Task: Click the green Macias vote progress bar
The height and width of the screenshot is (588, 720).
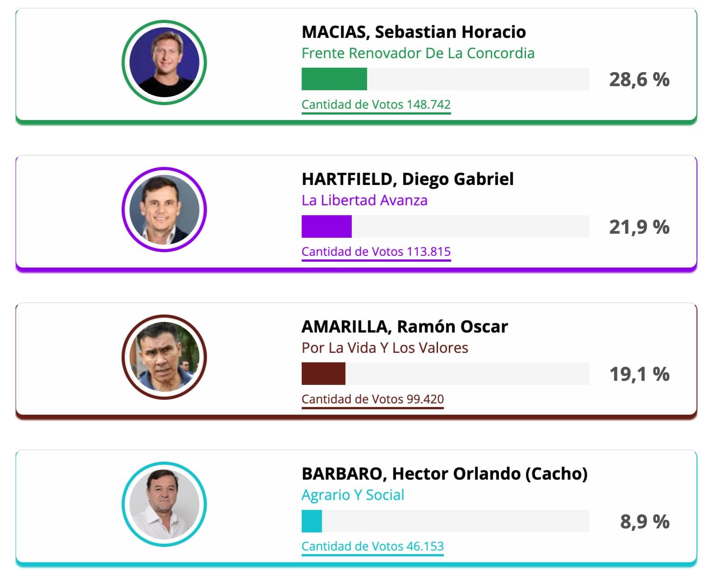Action: point(445,79)
